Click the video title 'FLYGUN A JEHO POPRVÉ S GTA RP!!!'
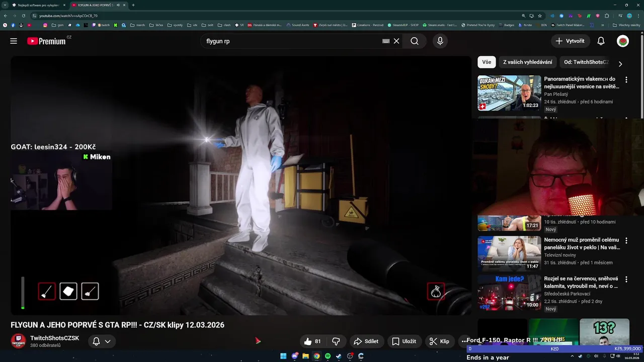Image resolution: width=644 pixels, height=362 pixels. point(117,325)
